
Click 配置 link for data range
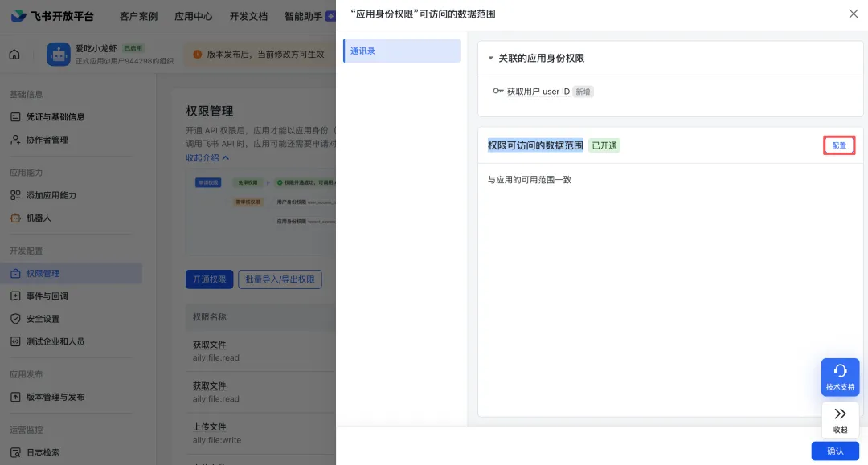pos(839,145)
